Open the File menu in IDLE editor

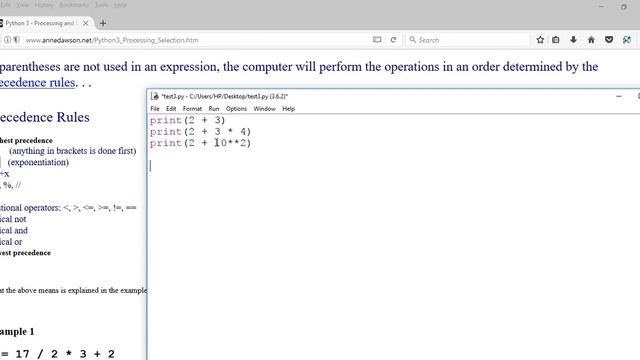[155, 109]
